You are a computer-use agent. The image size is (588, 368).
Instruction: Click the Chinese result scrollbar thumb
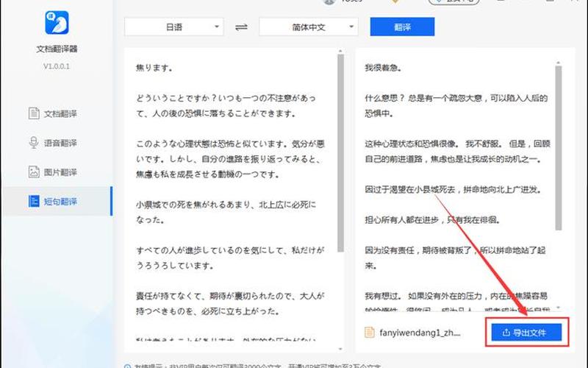point(559,149)
